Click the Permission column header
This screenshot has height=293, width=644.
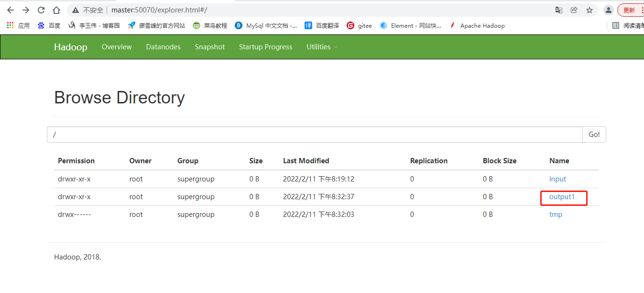(x=76, y=161)
